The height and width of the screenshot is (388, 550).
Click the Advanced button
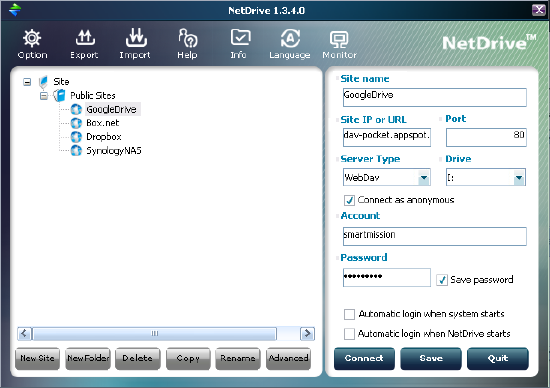click(x=288, y=359)
